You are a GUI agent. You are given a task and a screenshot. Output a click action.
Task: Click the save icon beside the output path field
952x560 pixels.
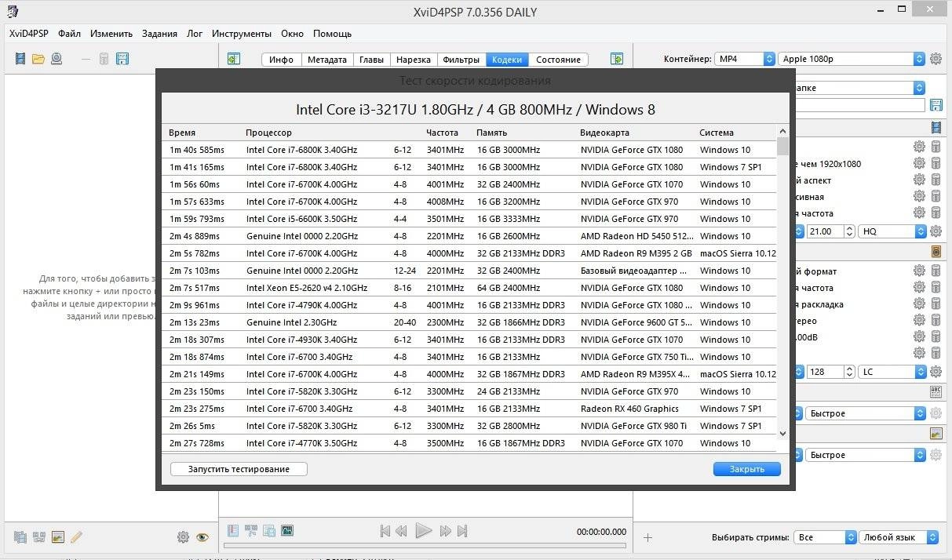[936, 105]
